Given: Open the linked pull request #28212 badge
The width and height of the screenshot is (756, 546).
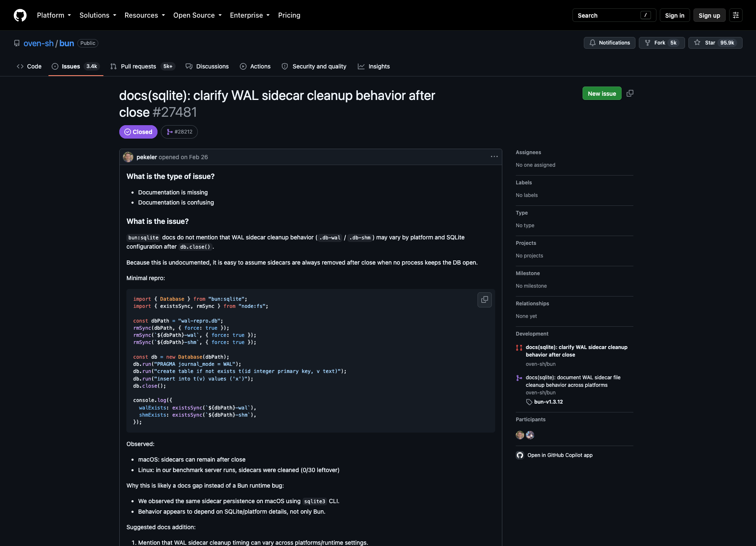Looking at the screenshot, I should 179,132.
